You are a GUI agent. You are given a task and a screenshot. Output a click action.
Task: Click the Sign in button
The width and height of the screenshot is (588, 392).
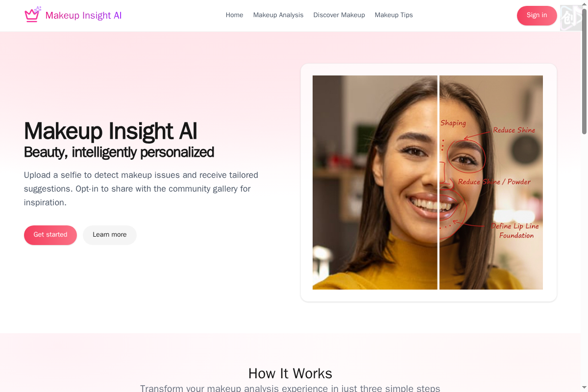(x=537, y=15)
